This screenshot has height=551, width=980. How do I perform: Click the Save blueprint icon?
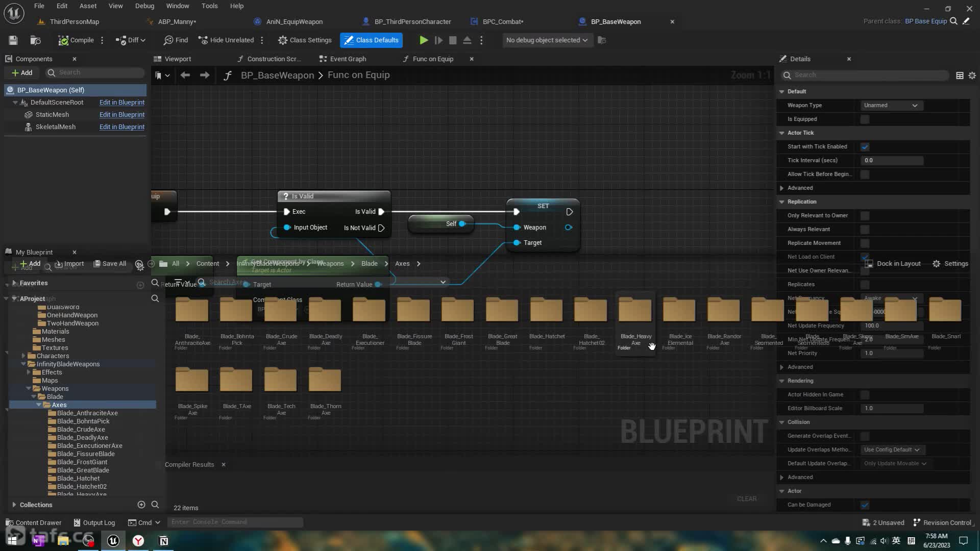tap(13, 40)
